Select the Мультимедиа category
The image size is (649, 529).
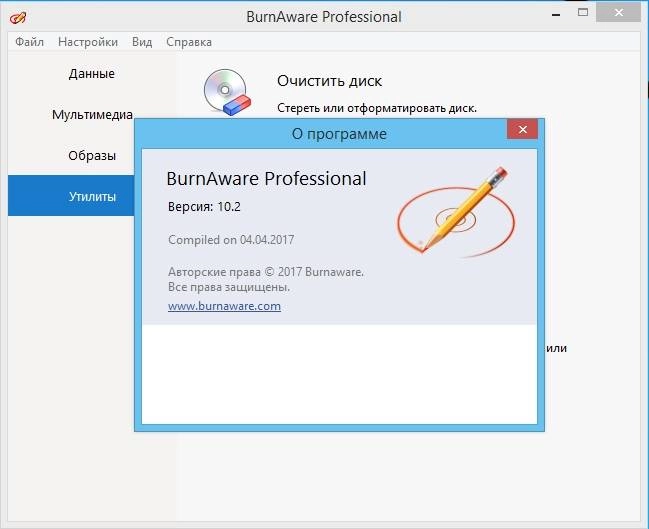coord(92,114)
